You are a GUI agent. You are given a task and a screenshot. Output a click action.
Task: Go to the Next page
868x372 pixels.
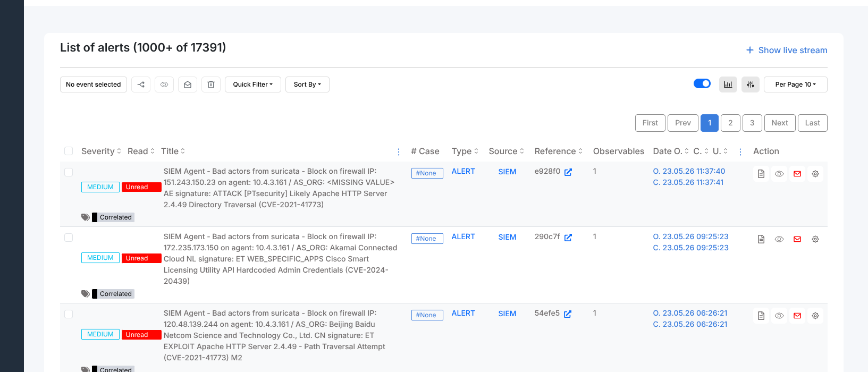tap(780, 123)
